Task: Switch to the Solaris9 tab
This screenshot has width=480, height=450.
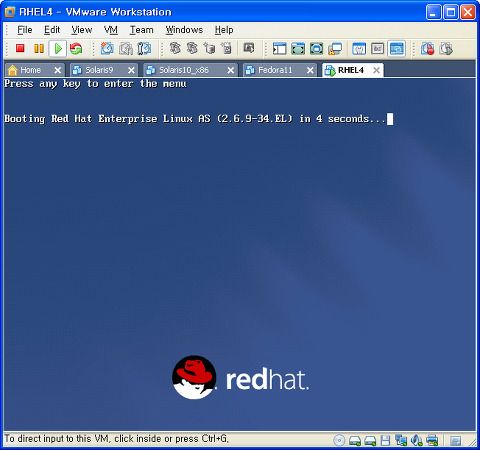Action: click(99, 70)
